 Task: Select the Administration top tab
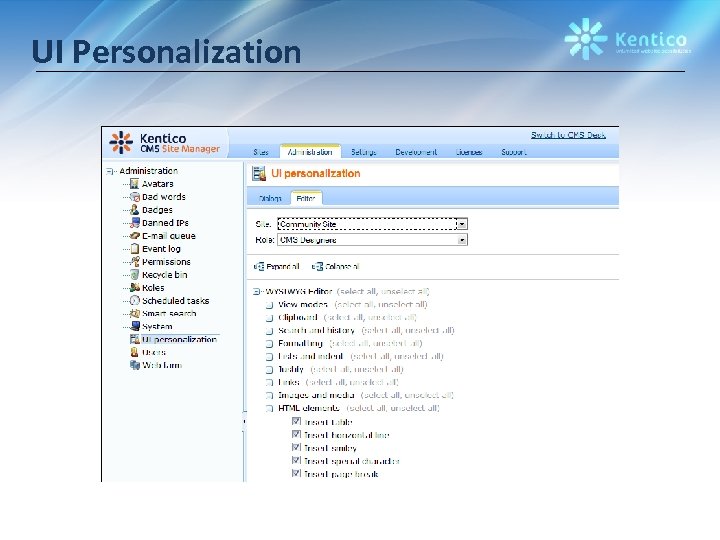pyautogui.click(x=310, y=152)
